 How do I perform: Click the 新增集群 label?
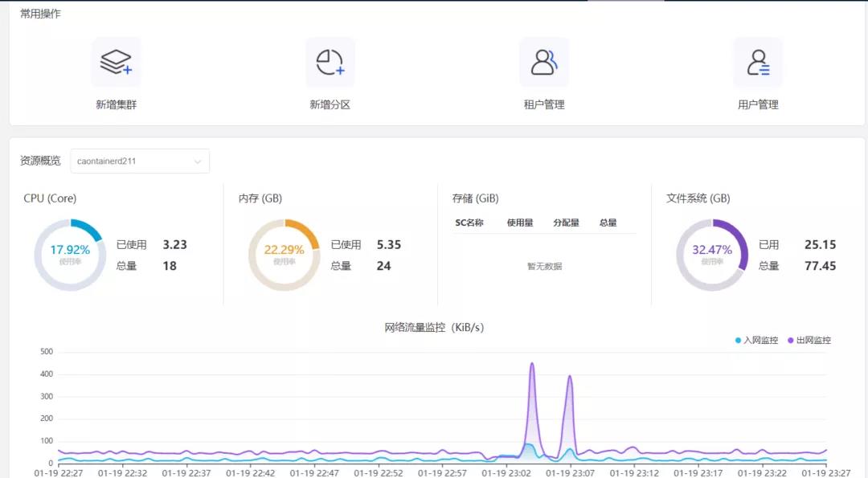(x=117, y=104)
